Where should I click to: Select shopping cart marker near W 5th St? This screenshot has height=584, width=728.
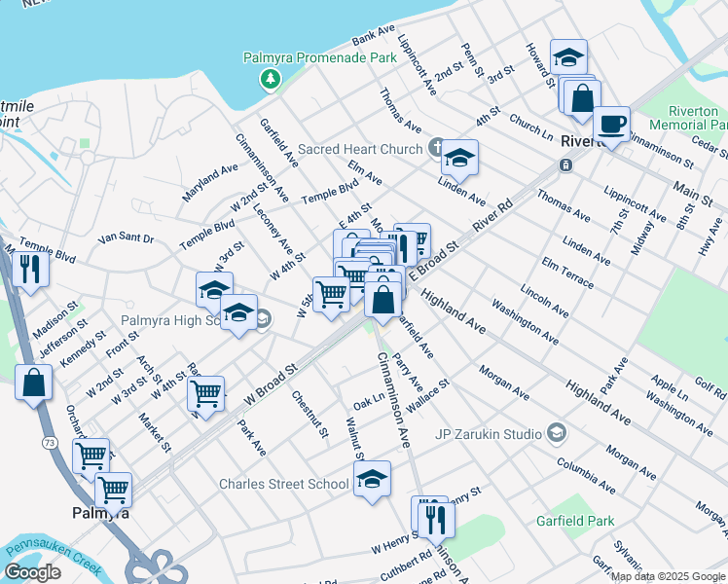coord(332,295)
